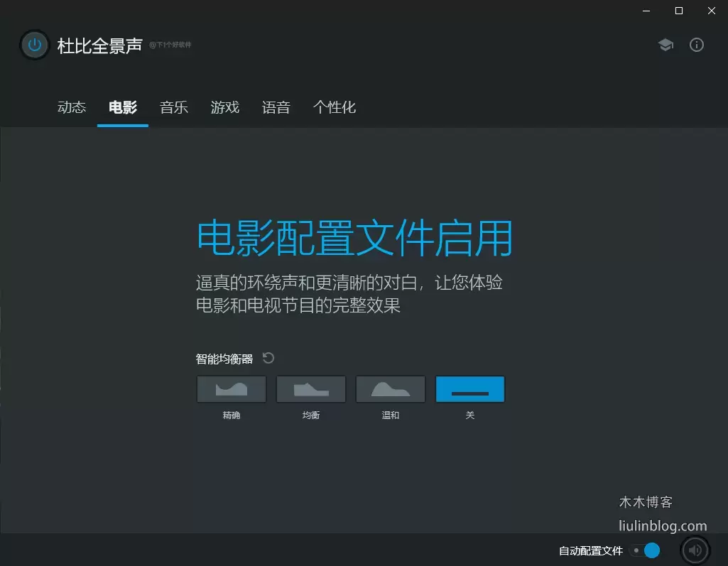The image size is (728, 566).
Task: Switch to the 动态 tab
Action: pyautogui.click(x=72, y=108)
